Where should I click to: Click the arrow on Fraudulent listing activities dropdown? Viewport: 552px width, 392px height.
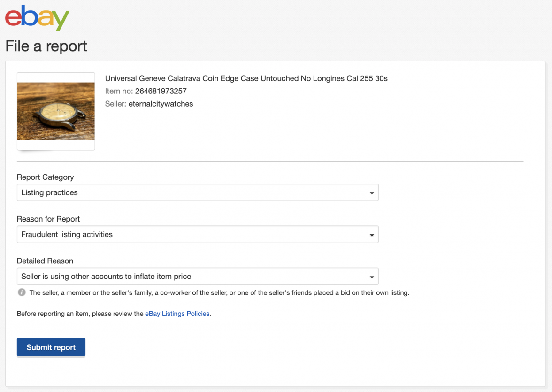[x=371, y=235]
